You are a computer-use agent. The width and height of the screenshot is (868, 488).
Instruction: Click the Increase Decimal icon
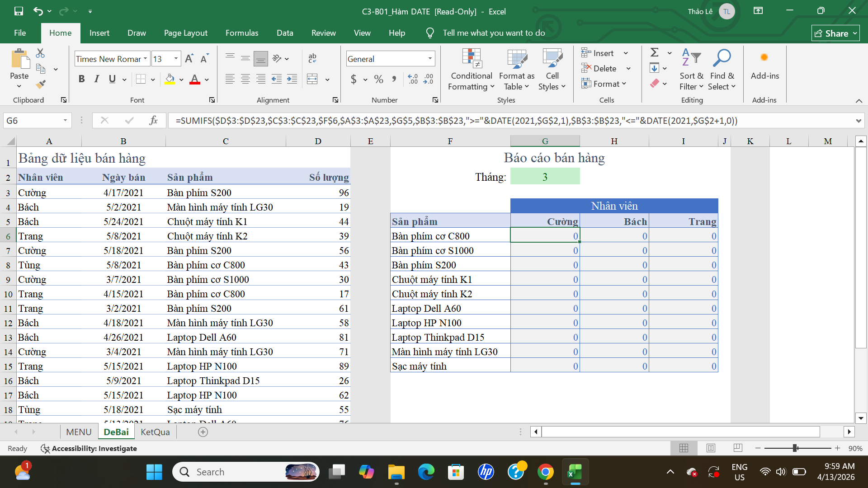(x=413, y=80)
